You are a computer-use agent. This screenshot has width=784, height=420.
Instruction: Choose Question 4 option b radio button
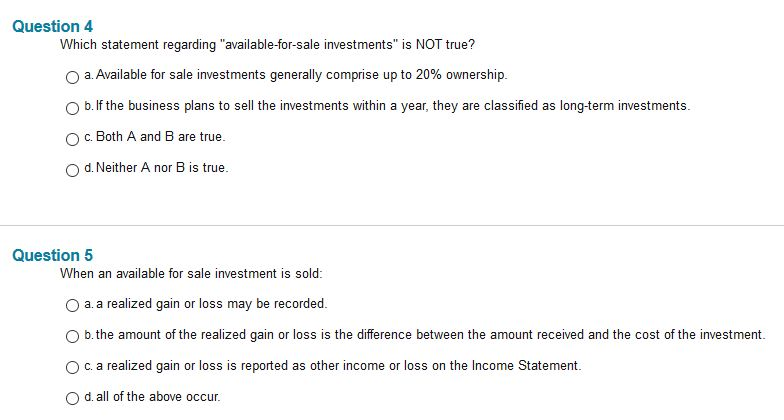point(72,108)
